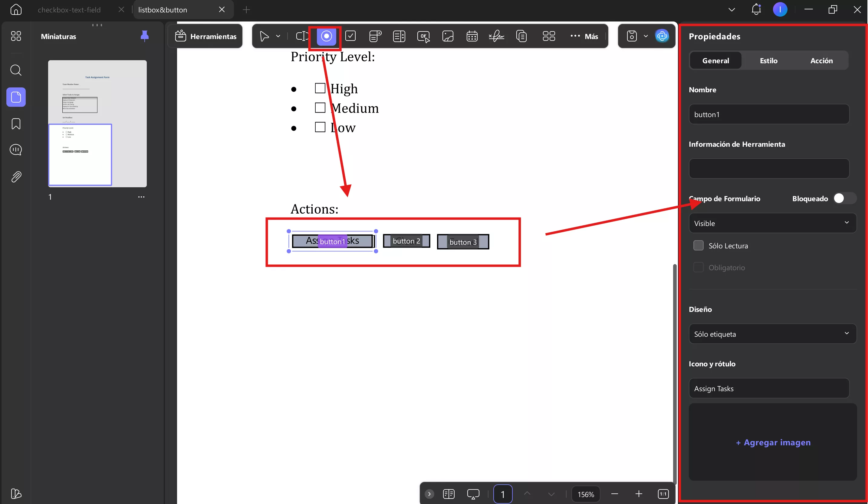
Task: Switch to the Estilo tab
Action: [768, 60]
